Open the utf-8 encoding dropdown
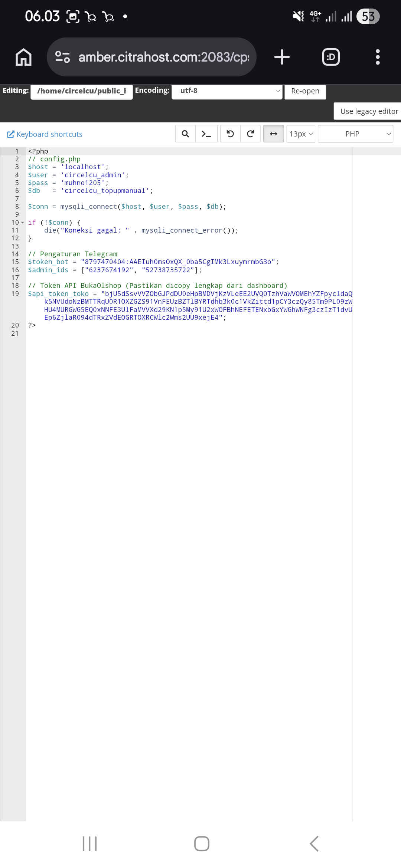401x868 pixels. click(227, 91)
